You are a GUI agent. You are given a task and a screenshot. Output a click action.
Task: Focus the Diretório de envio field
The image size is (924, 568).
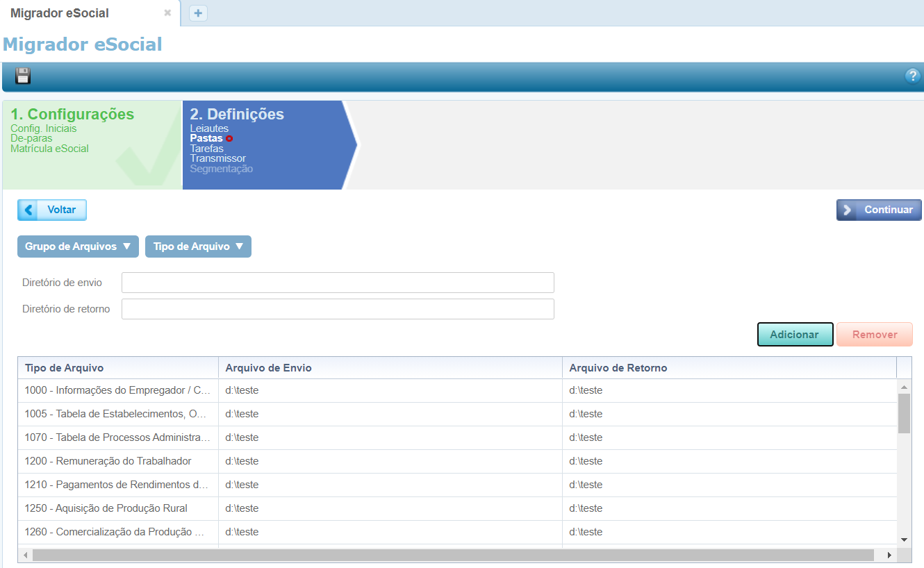point(338,283)
